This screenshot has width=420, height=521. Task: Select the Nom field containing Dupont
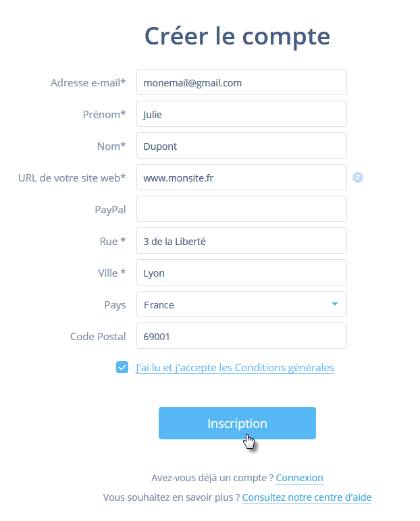pos(241,146)
